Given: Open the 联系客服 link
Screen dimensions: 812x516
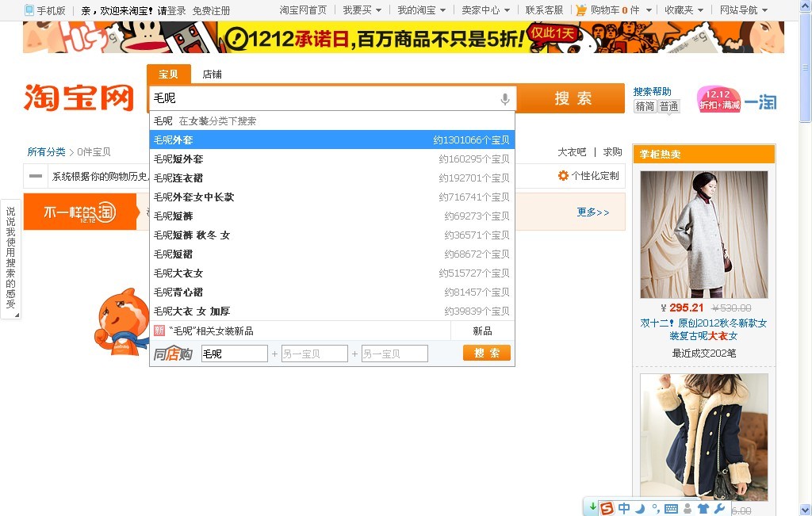Looking at the screenshot, I should [544, 10].
